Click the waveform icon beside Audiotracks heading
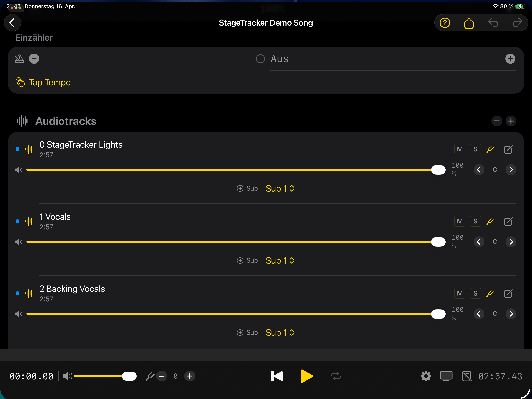This screenshot has height=399, width=532. pyautogui.click(x=22, y=121)
